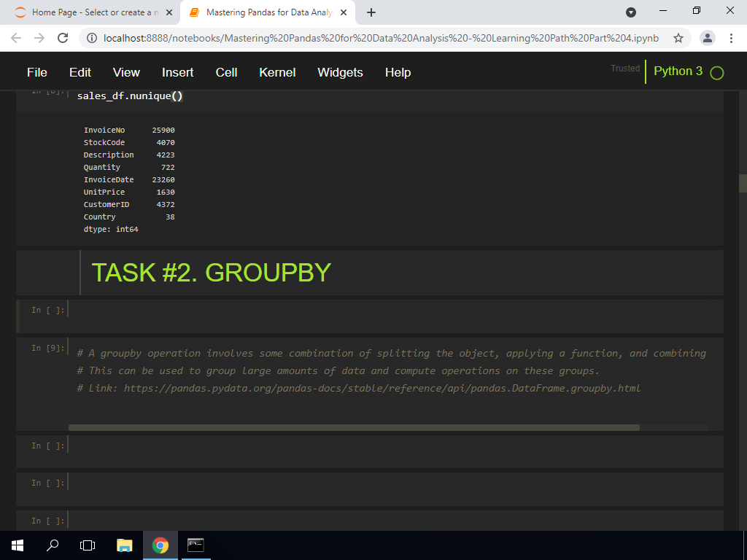The height and width of the screenshot is (560, 747).
Task: Select the second empty cell after In [9]
Action: tap(370, 489)
